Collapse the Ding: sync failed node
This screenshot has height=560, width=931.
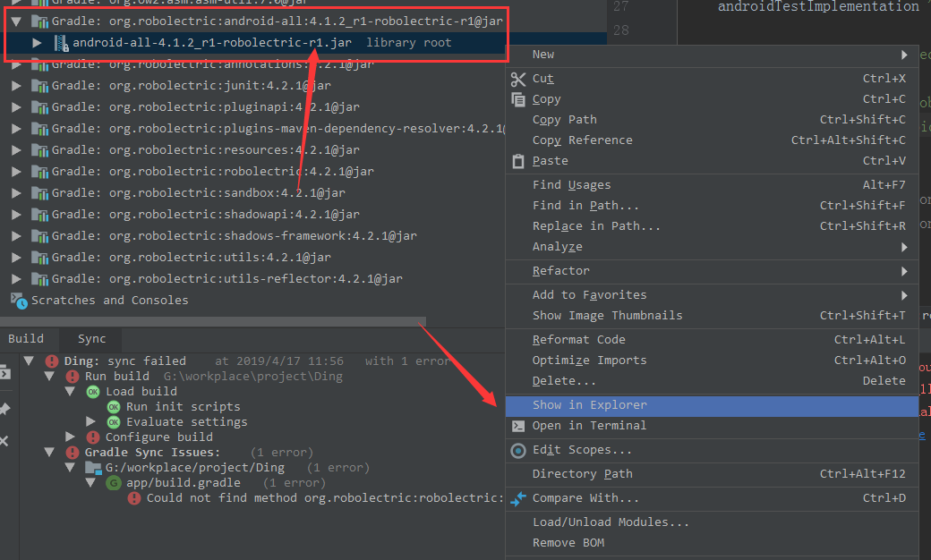pyautogui.click(x=29, y=361)
